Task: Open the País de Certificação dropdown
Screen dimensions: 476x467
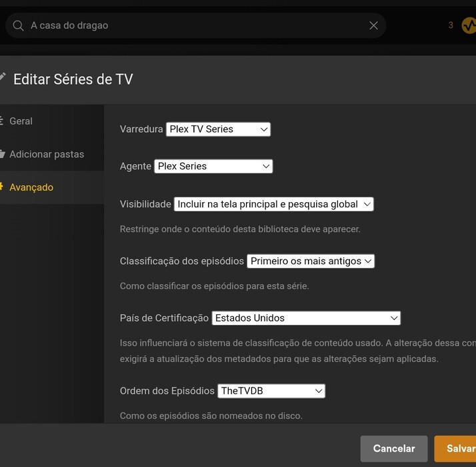Action: tap(306, 318)
